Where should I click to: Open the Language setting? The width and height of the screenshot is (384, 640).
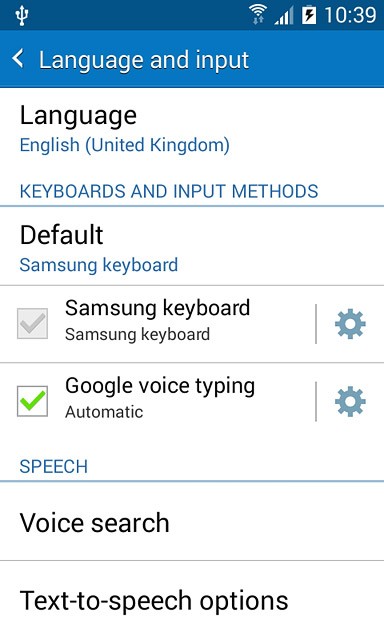192,130
